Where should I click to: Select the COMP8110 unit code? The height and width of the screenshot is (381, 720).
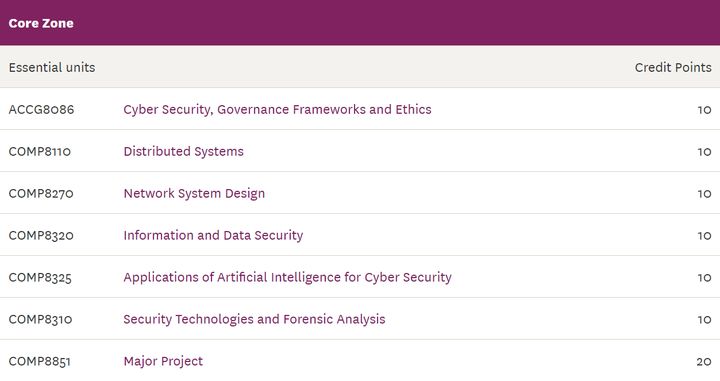(40, 151)
